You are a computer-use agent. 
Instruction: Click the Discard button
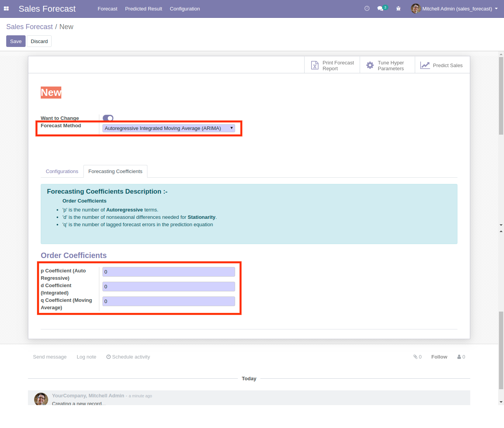(39, 42)
